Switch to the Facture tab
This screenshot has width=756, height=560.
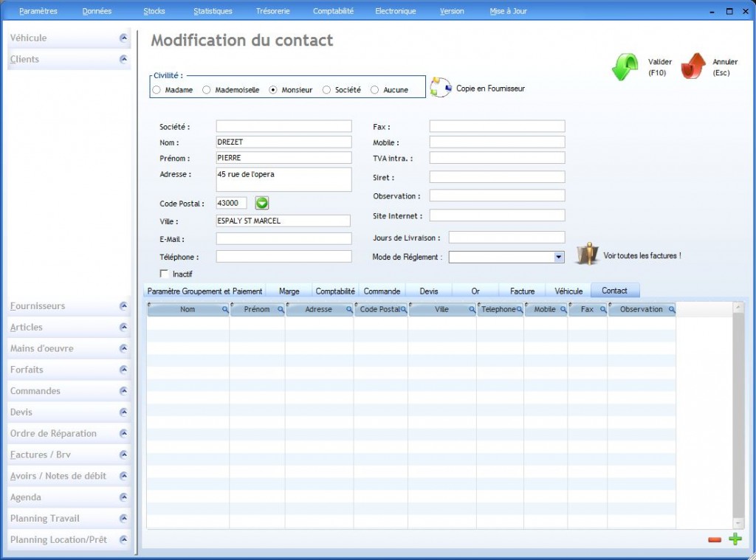coord(522,291)
